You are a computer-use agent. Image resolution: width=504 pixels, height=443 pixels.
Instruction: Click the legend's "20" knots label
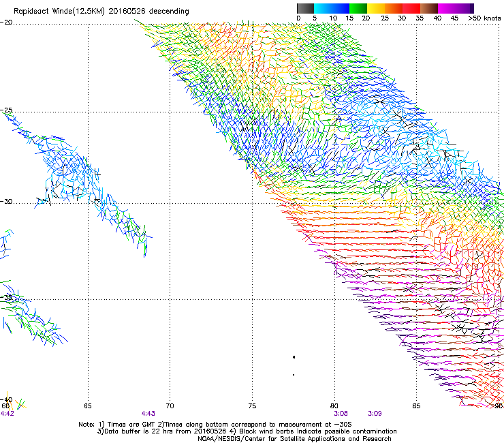(x=366, y=18)
